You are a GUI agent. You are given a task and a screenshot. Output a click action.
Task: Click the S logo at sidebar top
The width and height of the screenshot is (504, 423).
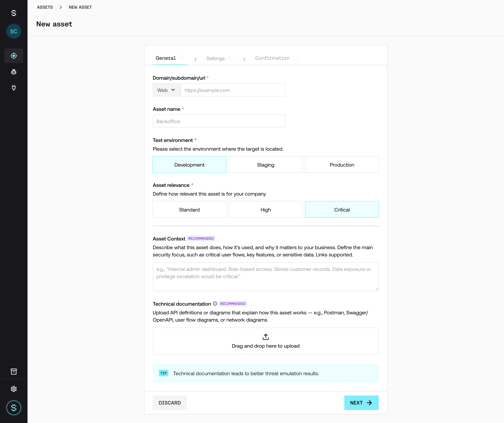click(x=14, y=13)
